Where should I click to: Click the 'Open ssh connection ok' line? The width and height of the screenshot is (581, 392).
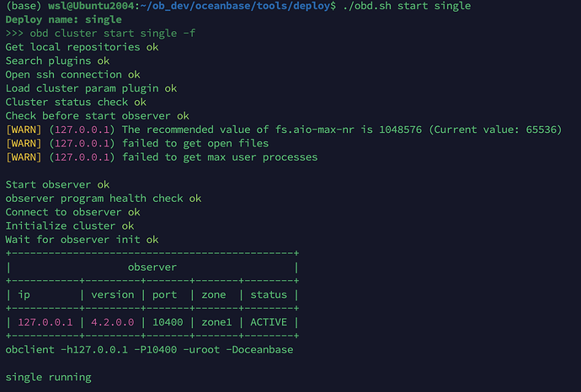(72, 74)
